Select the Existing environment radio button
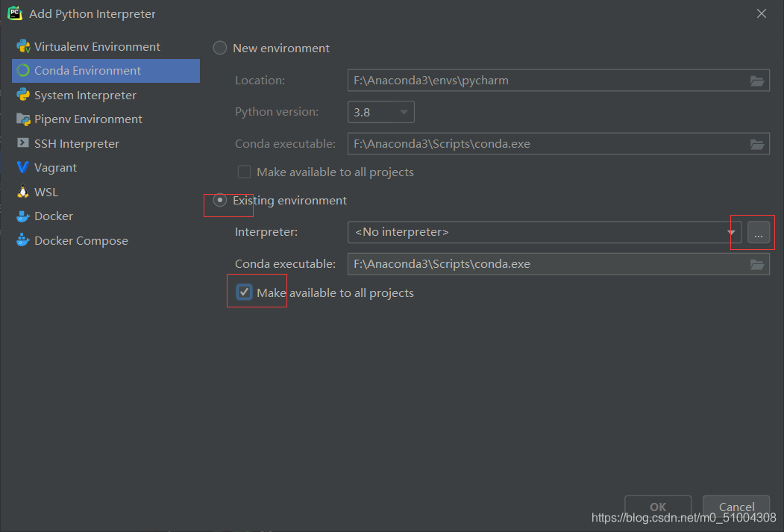This screenshot has width=784, height=532. 220,200
